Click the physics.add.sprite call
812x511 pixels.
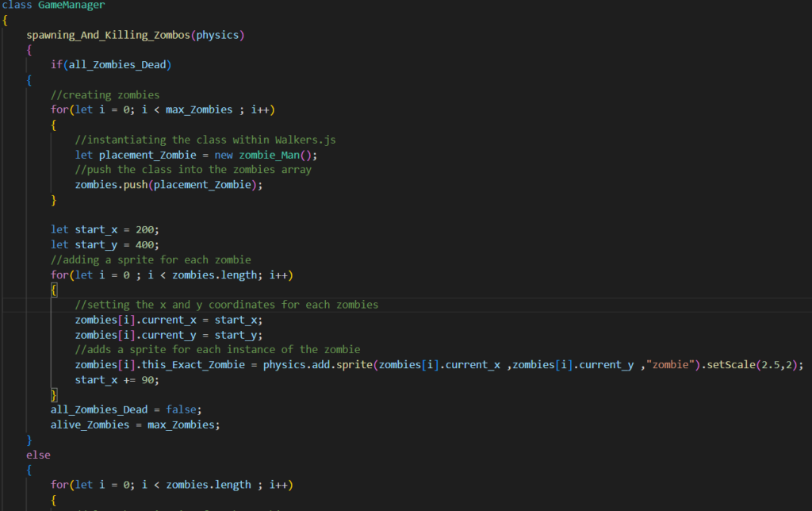[x=317, y=365]
